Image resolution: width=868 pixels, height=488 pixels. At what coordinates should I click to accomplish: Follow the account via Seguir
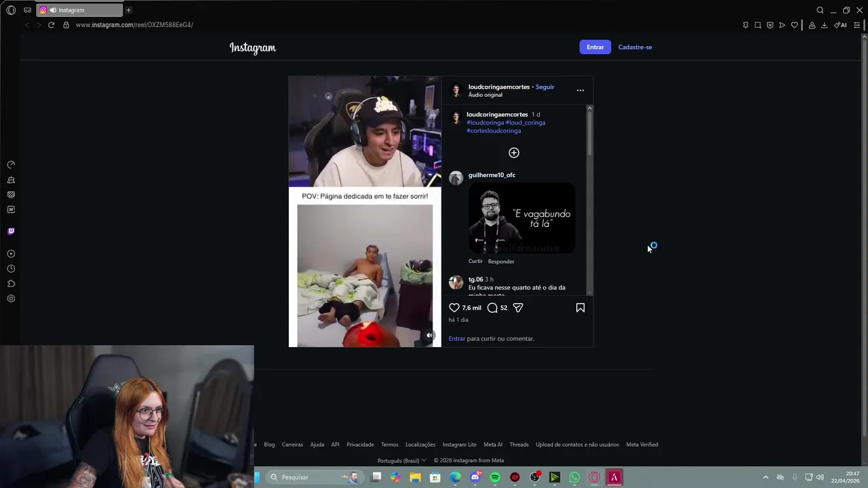545,87
